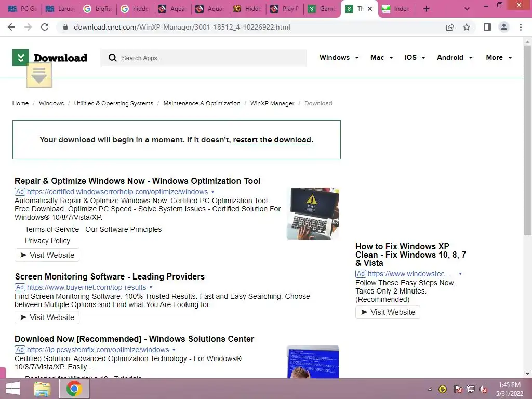Screen dimensions: 532x399
Task: Expand arrow next to buyernet URL
Action: 151,287
